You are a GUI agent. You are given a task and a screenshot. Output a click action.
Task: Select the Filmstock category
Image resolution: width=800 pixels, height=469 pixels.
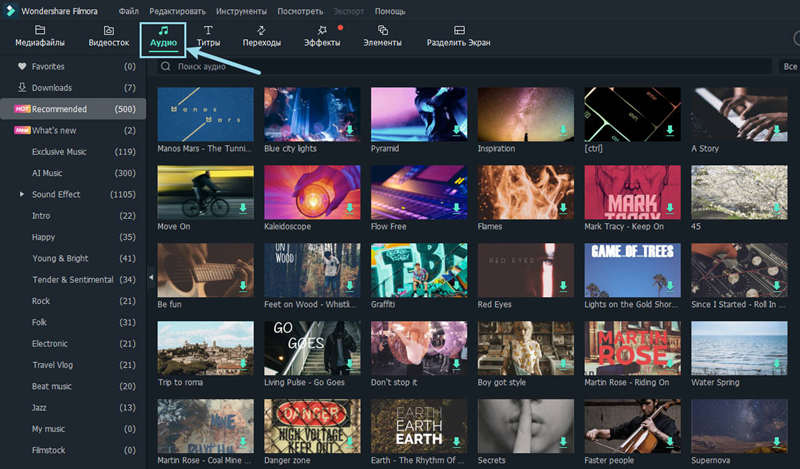(x=73, y=451)
